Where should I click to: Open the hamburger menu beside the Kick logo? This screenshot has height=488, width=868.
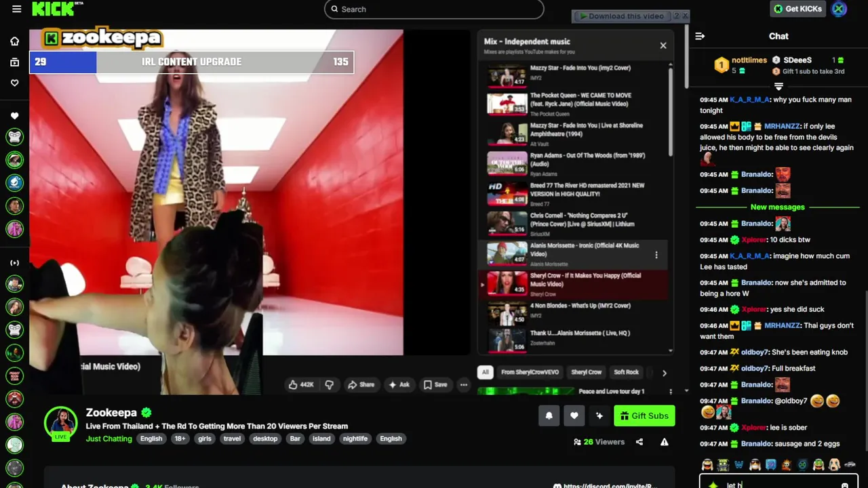[16, 9]
